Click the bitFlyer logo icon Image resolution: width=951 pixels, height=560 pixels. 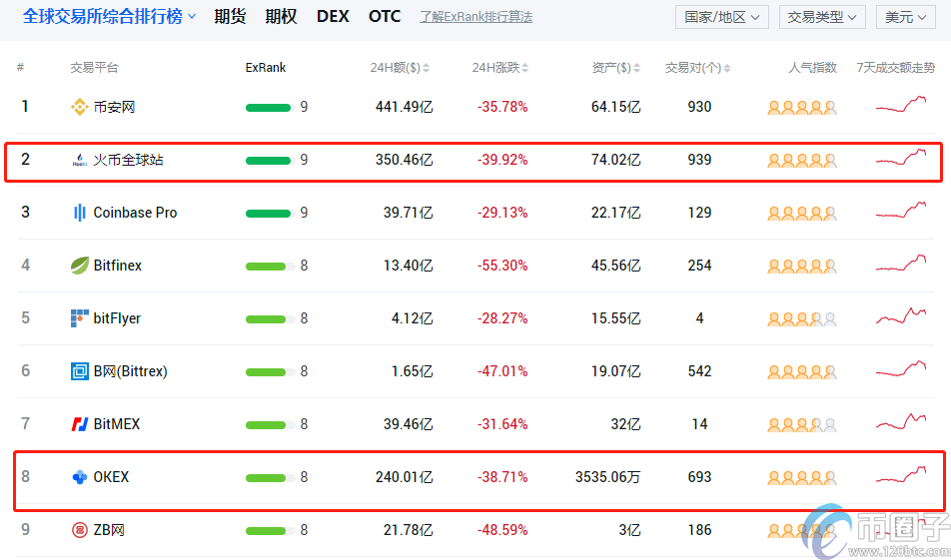80,318
